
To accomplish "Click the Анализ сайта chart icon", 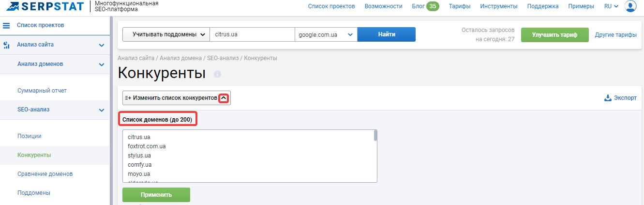I will tap(7, 45).
